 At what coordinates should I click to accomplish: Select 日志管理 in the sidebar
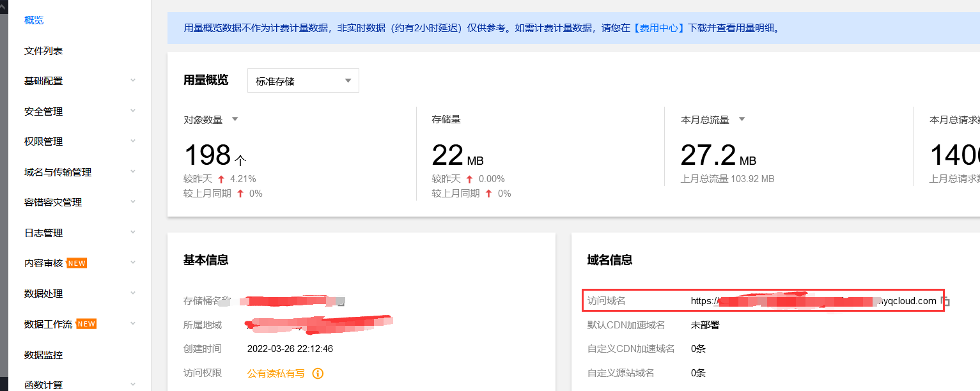click(43, 233)
